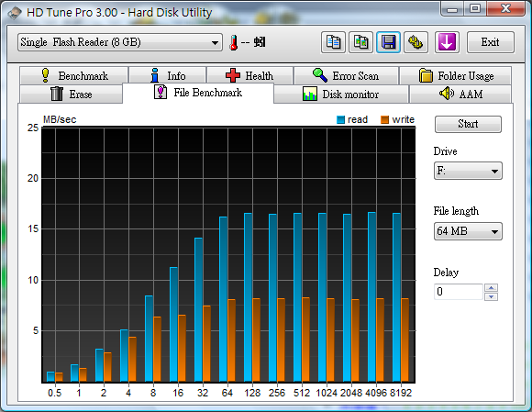Copy results text to clipboard icon
Screen dimensions: 532x412
coord(333,42)
